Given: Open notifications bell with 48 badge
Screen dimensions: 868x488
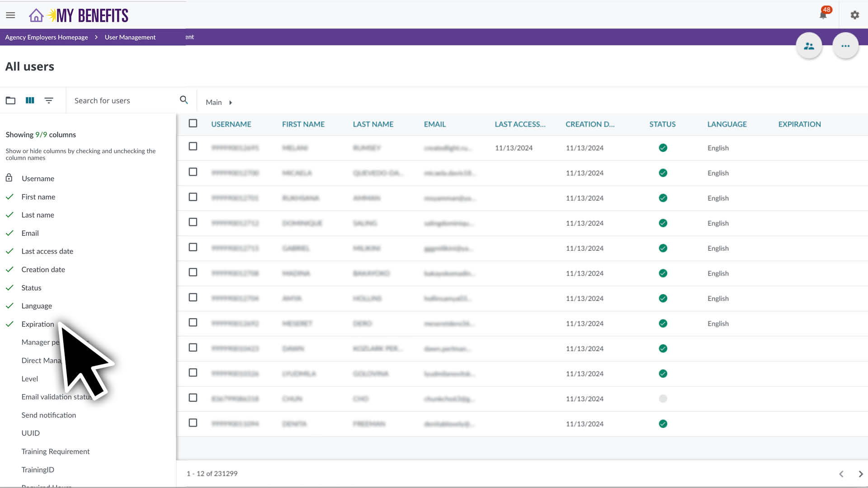Looking at the screenshot, I should (x=823, y=15).
